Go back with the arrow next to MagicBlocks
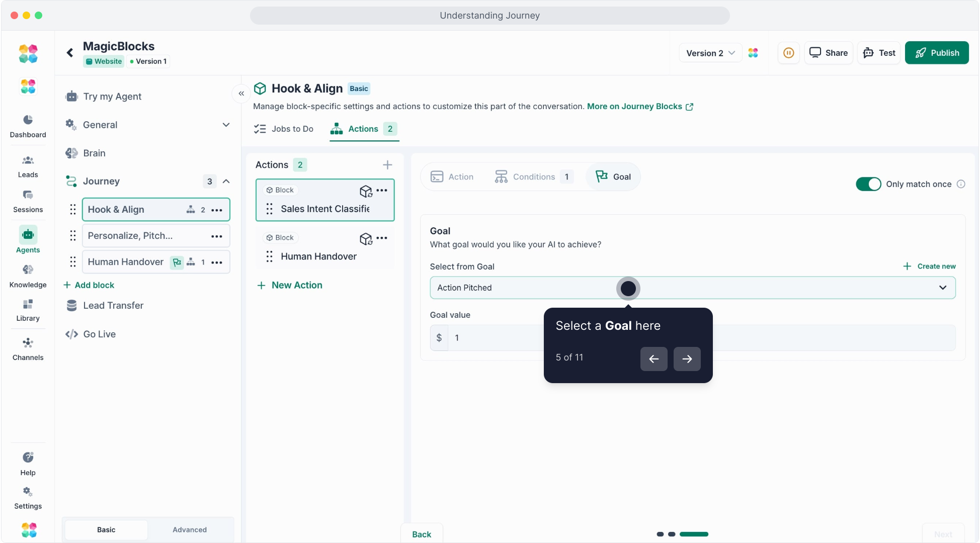Viewport: 980px width, 543px height. [70, 53]
